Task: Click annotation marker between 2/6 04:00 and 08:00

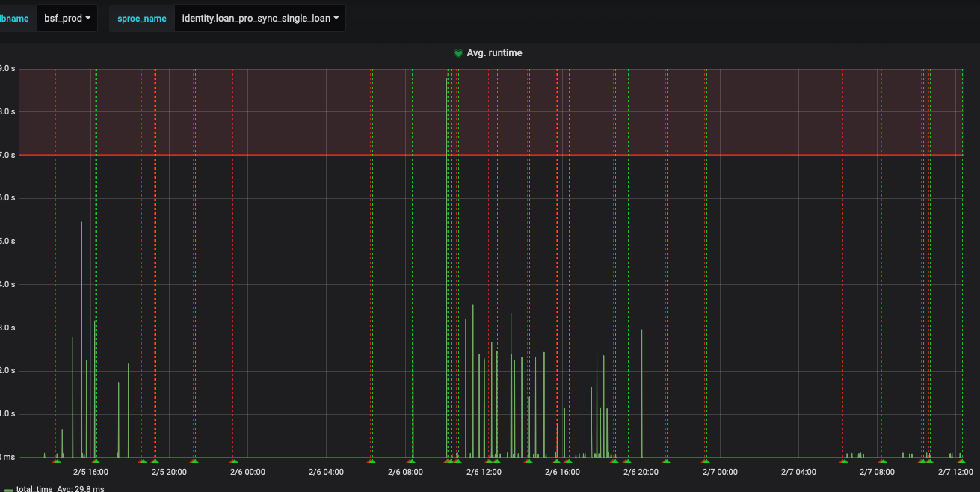Action: coord(372,461)
